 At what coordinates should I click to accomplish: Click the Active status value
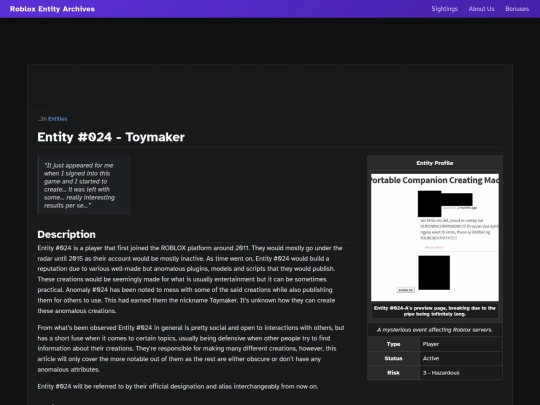[461, 359]
